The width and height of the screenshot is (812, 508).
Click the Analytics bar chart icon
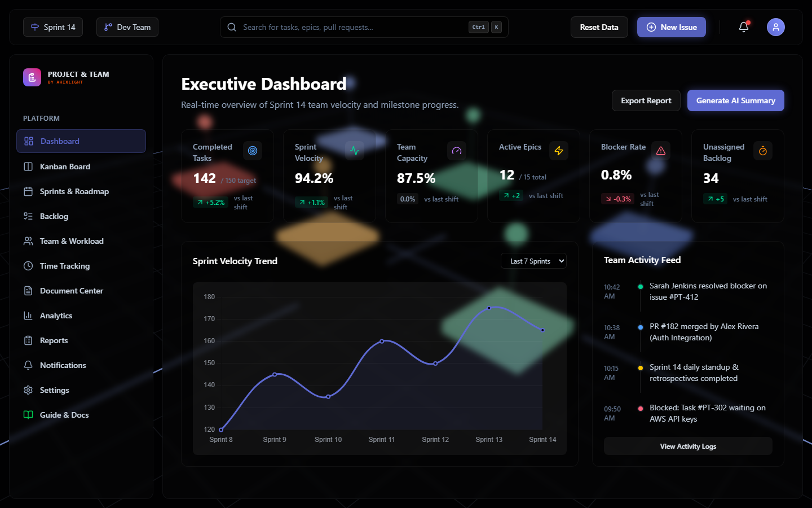28,316
